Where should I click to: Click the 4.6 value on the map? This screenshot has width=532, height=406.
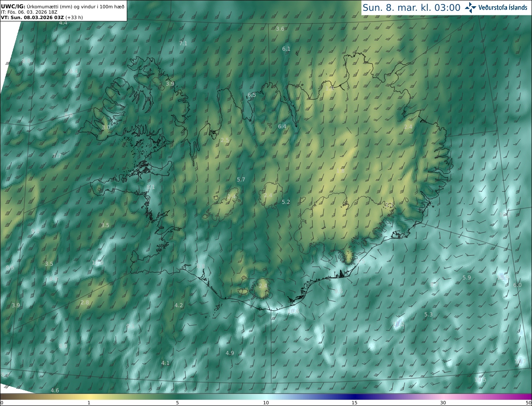coord(55,390)
